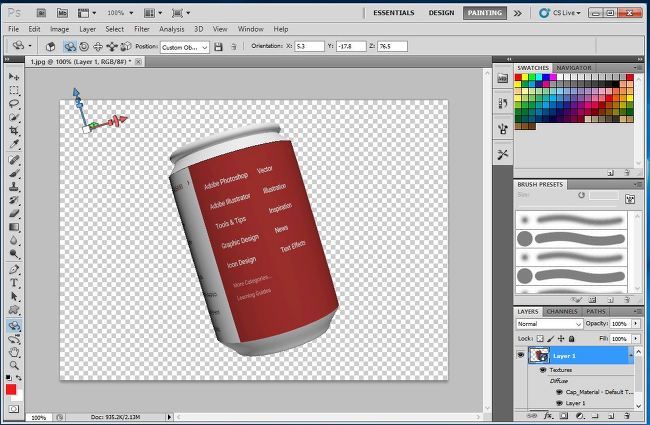Open the Filter menu

(141, 29)
